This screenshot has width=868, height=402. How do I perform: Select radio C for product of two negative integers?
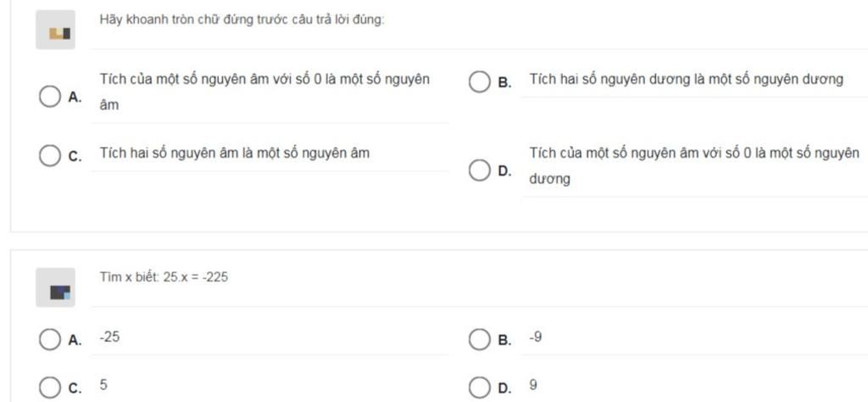pos(49,155)
